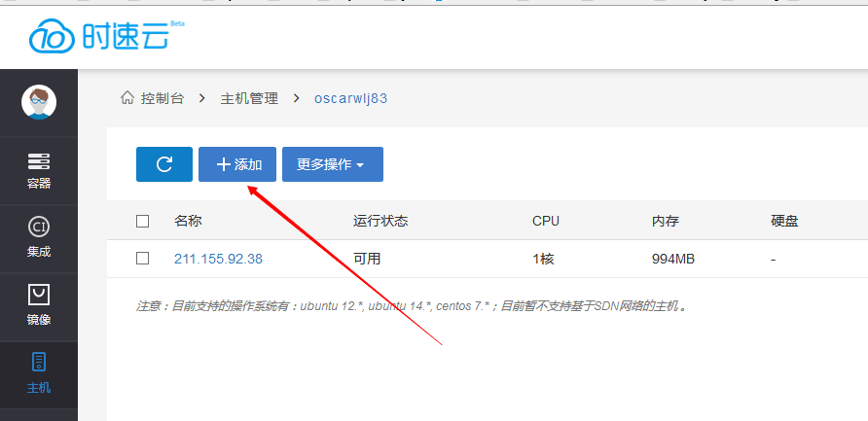The image size is (868, 421).
Task: Click the refresh icon button
Action: coord(163,164)
